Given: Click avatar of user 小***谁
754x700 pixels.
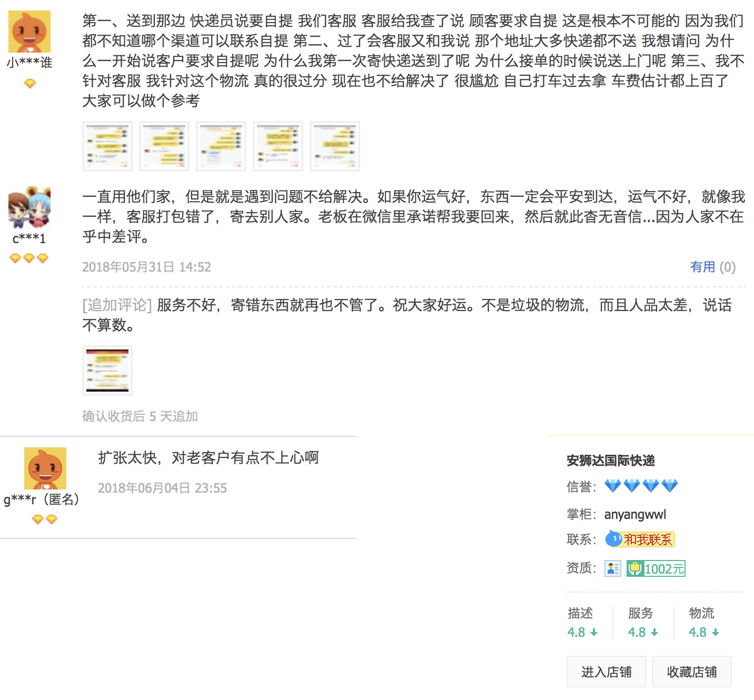Looking at the screenshot, I should click(x=29, y=32).
